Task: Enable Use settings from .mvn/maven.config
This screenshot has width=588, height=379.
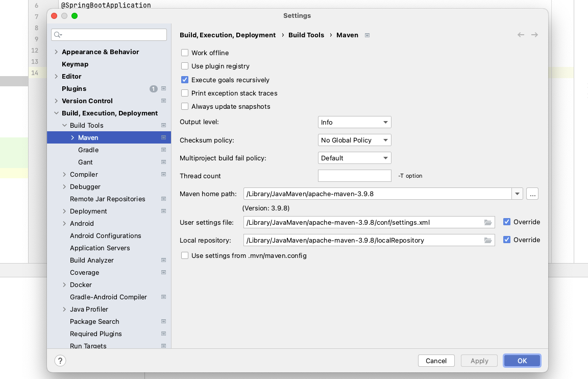Action: [184, 255]
